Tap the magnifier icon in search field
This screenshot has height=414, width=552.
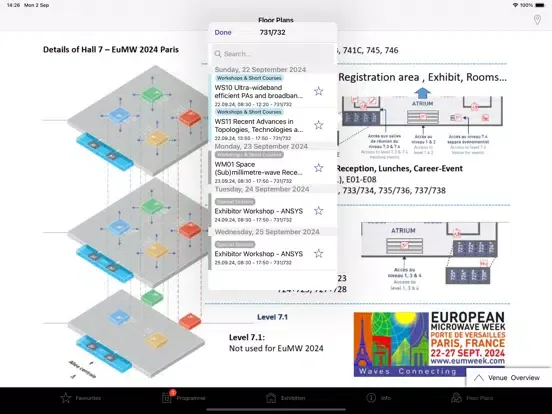coord(218,54)
